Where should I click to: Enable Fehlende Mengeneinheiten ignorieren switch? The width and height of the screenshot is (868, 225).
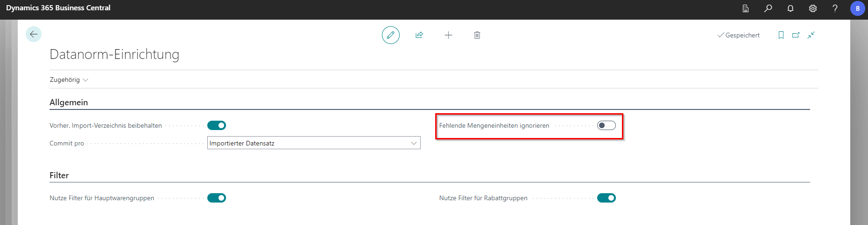[607, 125]
